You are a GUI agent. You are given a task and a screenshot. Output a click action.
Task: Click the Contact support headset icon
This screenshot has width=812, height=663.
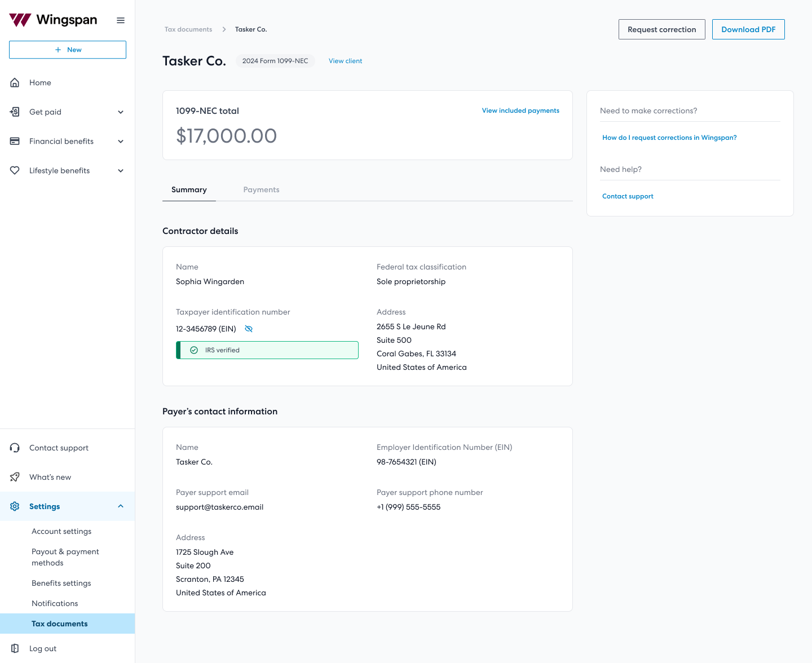tap(15, 448)
